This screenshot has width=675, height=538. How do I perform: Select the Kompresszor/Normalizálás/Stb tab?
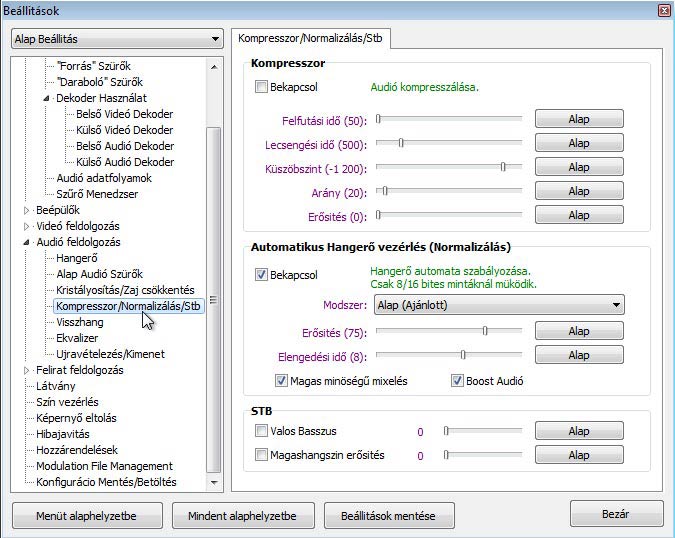pyautogui.click(x=311, y=39)
